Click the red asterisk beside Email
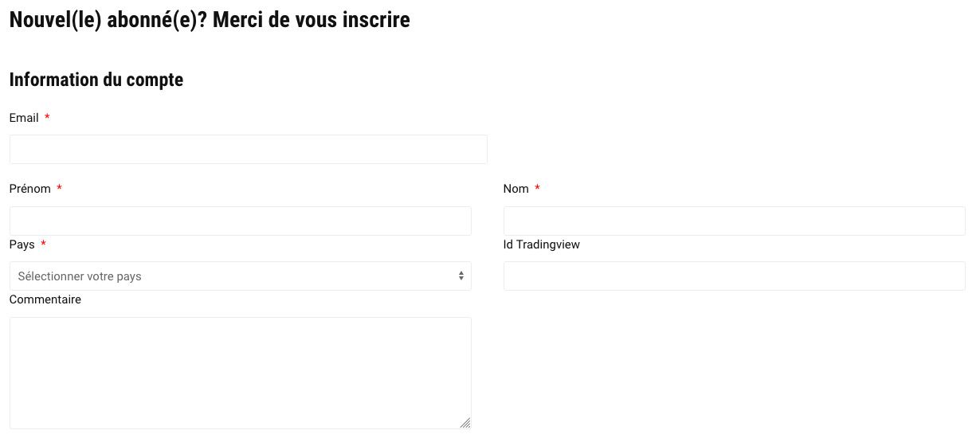Screen dimensions: 980x442 [47, 118]
